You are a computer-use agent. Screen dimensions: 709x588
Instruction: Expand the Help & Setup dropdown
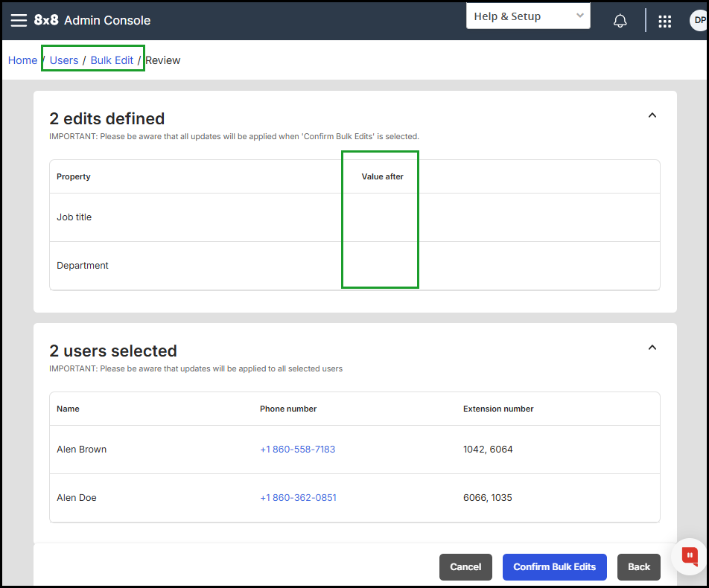coord(528,16)
